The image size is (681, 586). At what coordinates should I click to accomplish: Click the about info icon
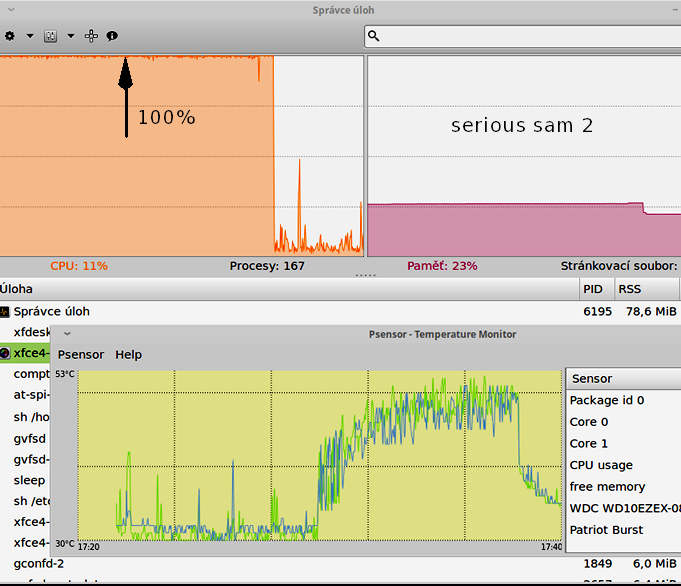[x=112, y=36]
